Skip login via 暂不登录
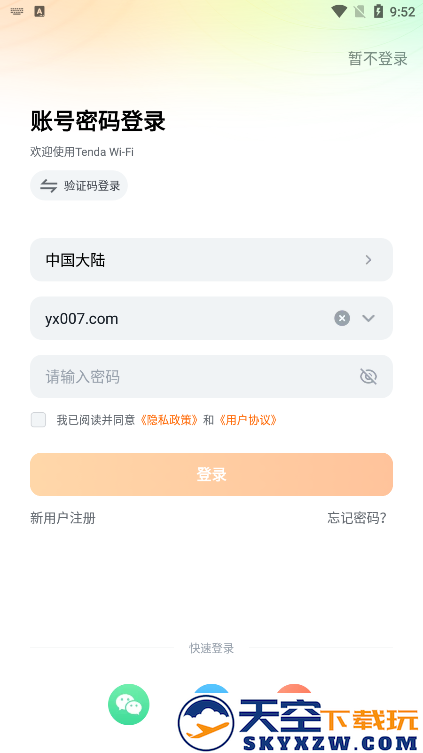The height and width of the screenshot is (753, 423). tap(378, 59)
